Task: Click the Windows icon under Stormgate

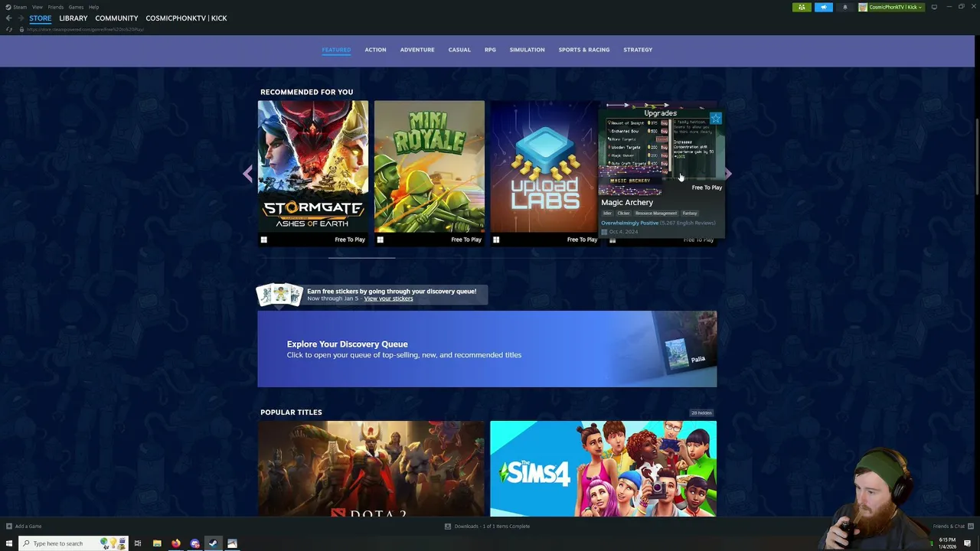Action: click(x=263, y=240)
